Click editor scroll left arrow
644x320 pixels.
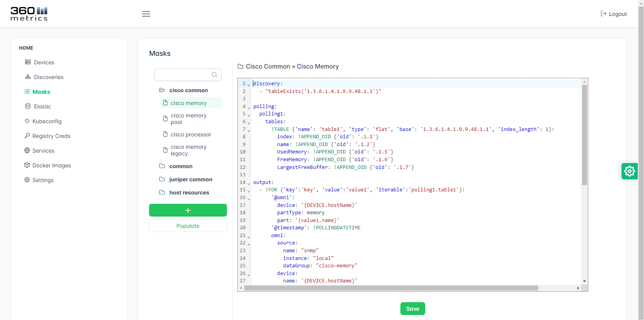241,288
